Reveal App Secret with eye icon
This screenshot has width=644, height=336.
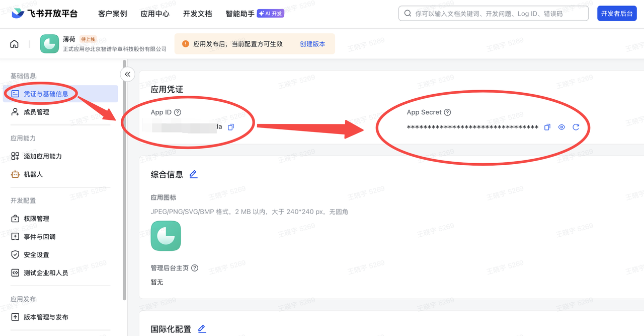pyautogui.click(x=561, y=127)
